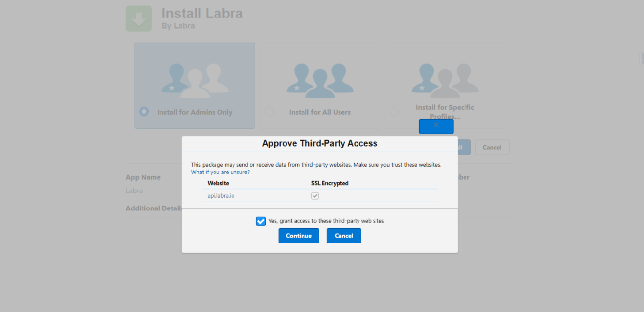Image resolution: width=644 pixels, height=312 pixels.
Task: Select the Install for All Users radio button
Action: pos(269,111)
